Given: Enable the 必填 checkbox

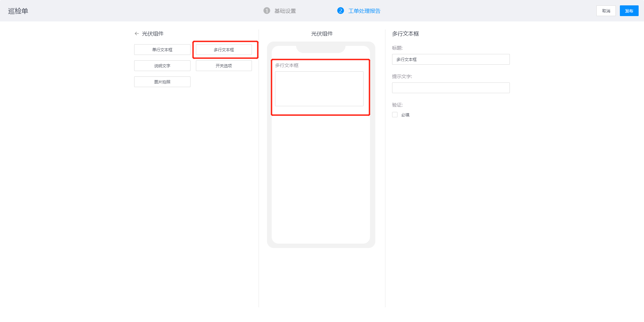Looking at the screenshot, I should [x=395, y=115].
